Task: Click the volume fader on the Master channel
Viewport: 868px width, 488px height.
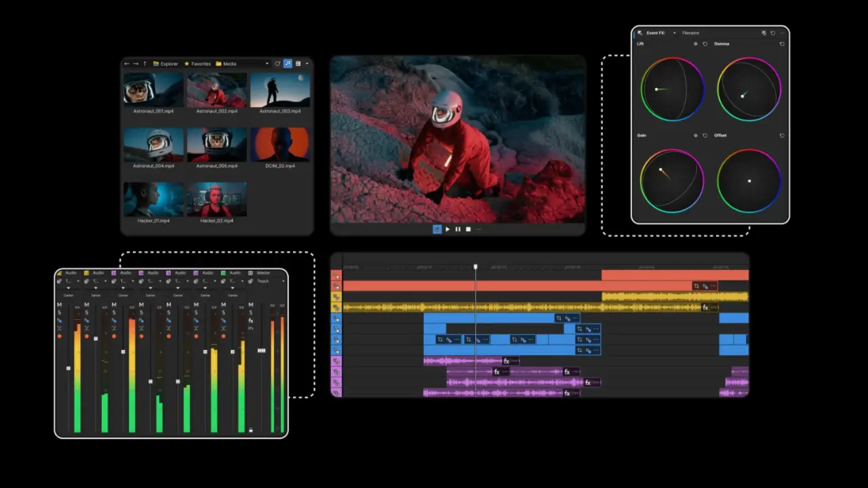Action: coord(260,350)
